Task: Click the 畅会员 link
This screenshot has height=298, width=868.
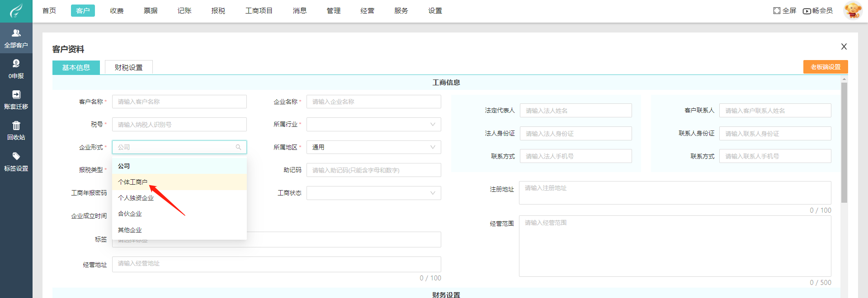Action: pos(818,11)
